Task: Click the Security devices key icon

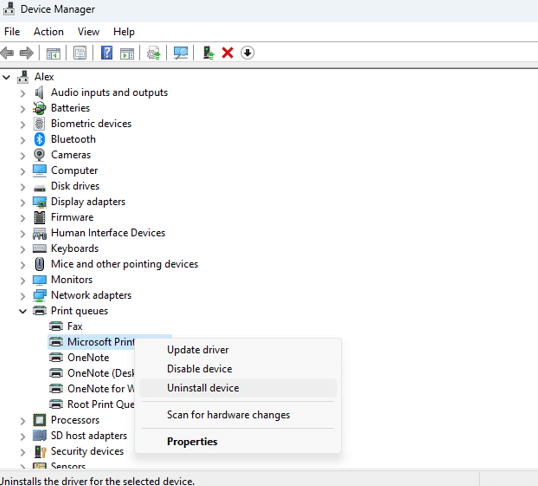Action: [x=40, y=451]
